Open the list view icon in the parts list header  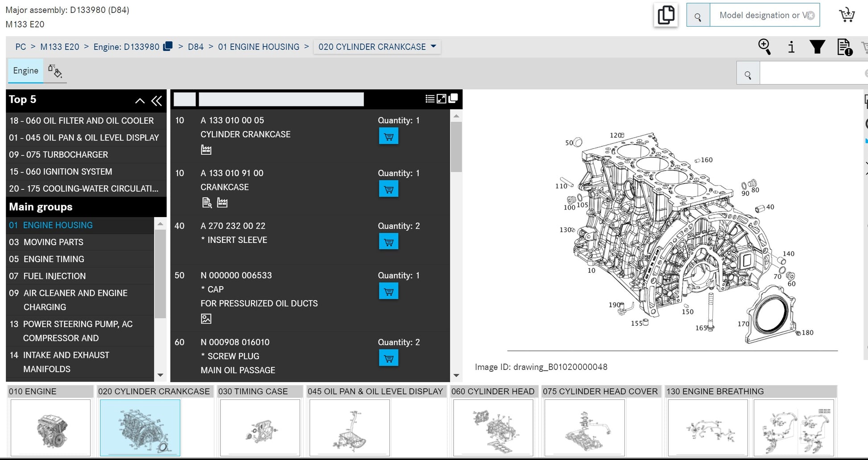[430, 99]
